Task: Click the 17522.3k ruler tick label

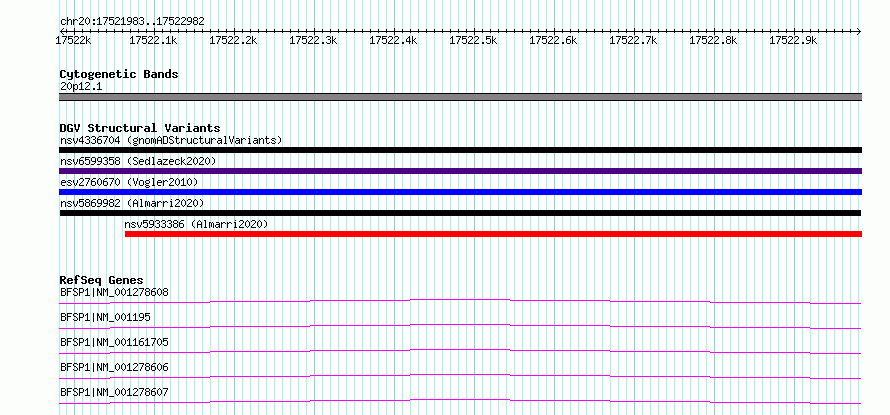Action: [x=313, y=41]
